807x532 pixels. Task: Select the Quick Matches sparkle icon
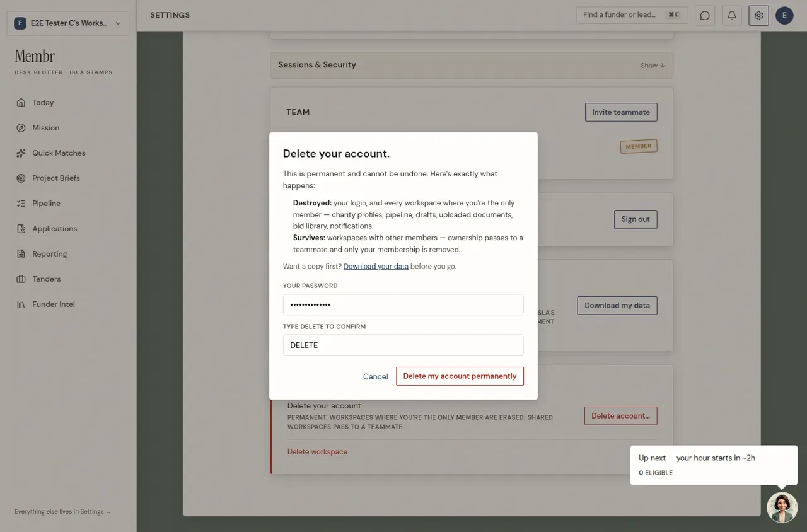click(21, 153)
